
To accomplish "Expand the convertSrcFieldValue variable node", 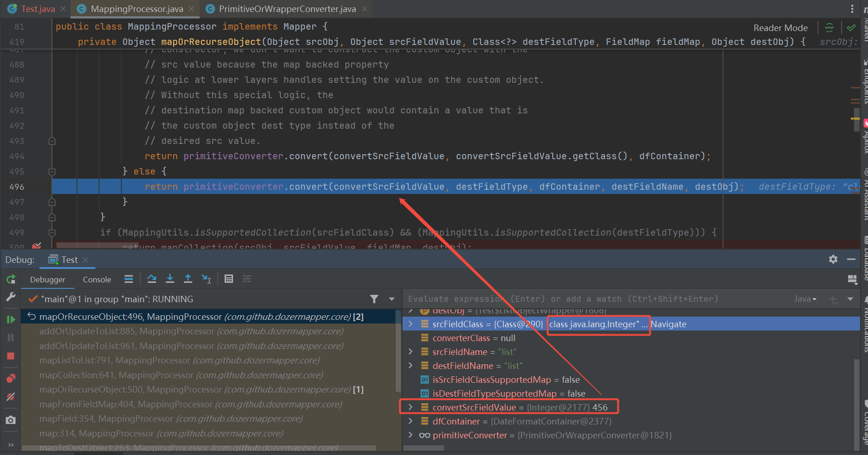I will pos(410,407).
